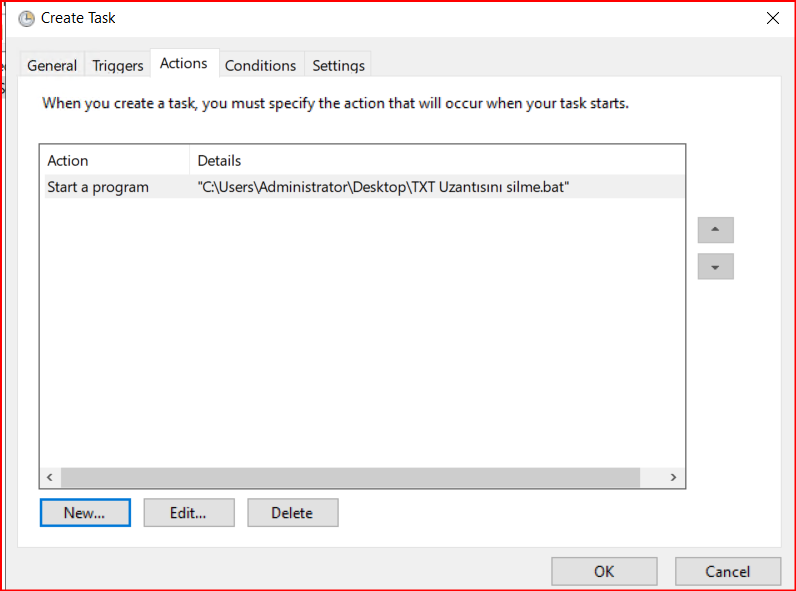Confirm the task with OK
Image resolution: width=796 pixels, height=591 pixels.
(x=604, y=571)
